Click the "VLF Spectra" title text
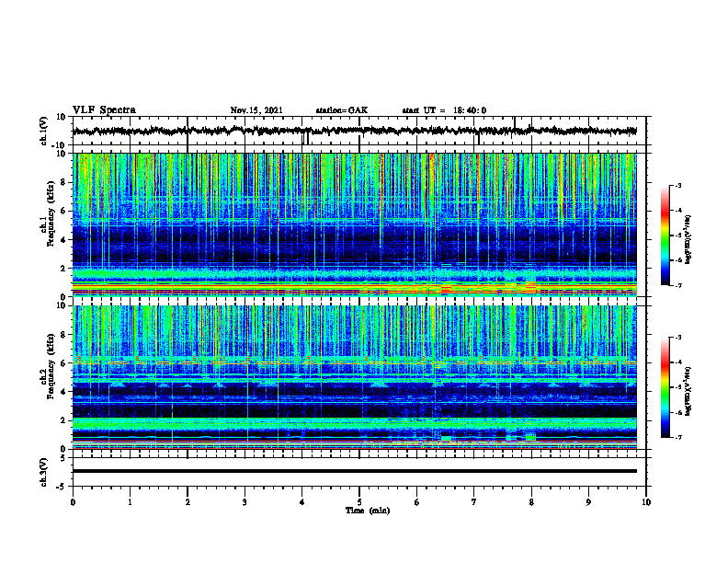This screenshot has height=563, width=728. [104, 110]
